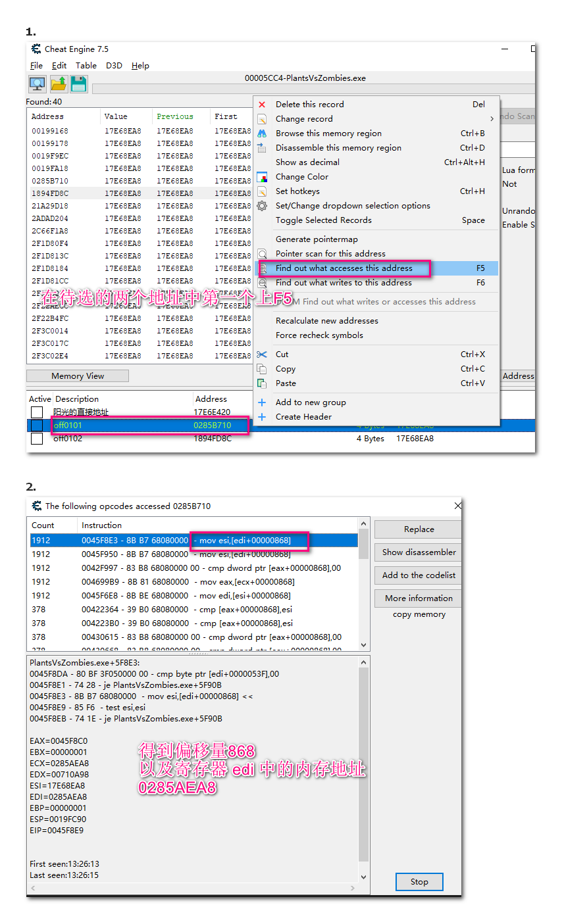Select opcode row 0045F8E3 mov esi
This screenshot has height=924, width=562.
pyautogui.click(x=193, y=541)
